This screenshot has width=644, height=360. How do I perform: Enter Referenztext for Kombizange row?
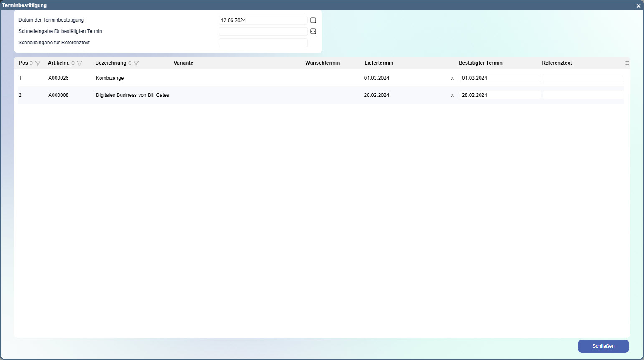tap(583, 78)
